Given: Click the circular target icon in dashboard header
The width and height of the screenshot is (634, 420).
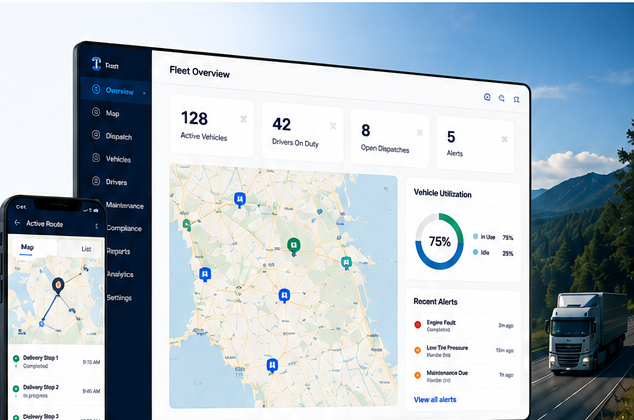Looking at the screenshot, I should [487, 97].
